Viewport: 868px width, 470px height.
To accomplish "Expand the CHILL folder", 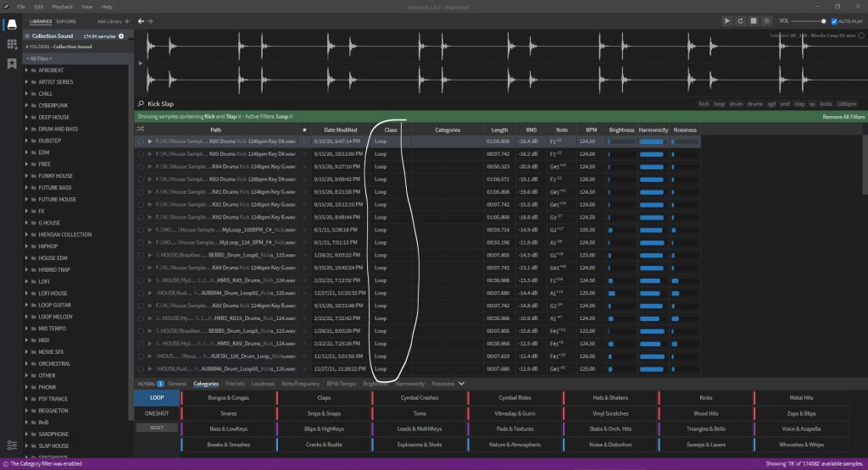I will [x=26, y=93].
